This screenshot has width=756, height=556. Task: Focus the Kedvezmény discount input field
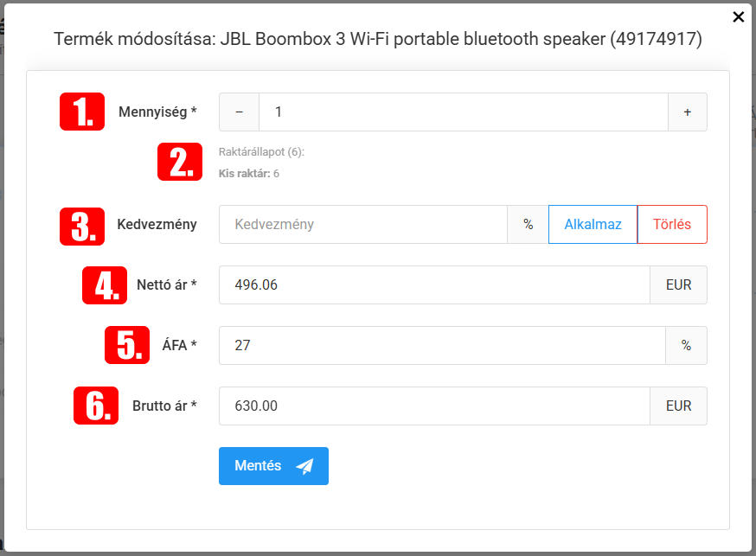pyautogui.click(x=363, y=225)
